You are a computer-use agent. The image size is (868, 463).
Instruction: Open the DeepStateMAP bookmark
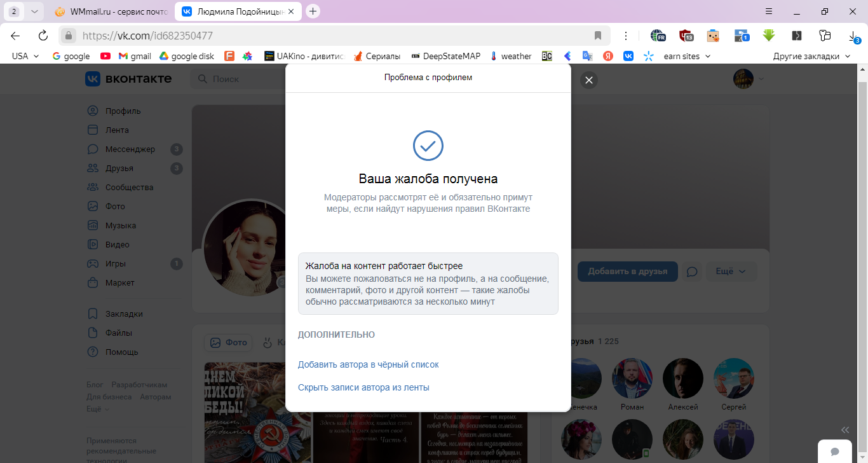[446, 56]
